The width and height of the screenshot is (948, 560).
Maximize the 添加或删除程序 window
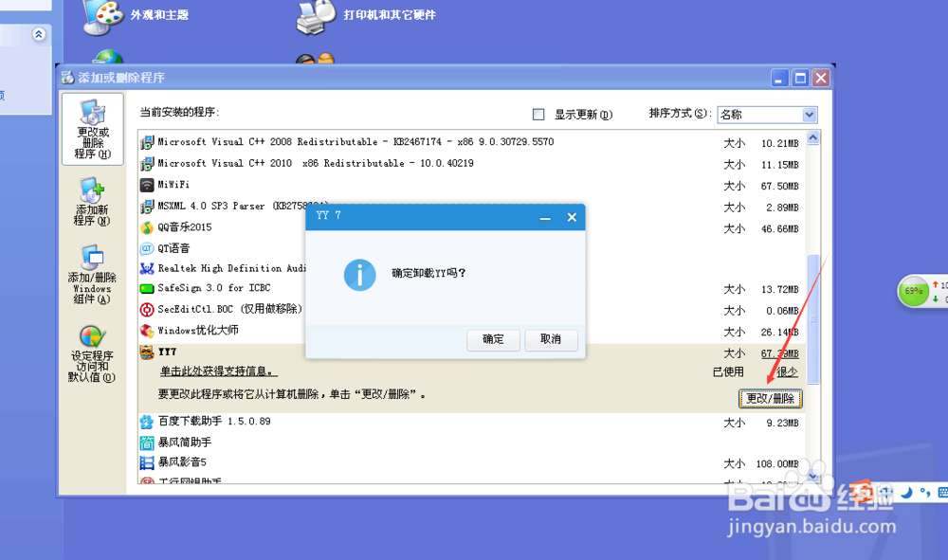pos(800,78)
